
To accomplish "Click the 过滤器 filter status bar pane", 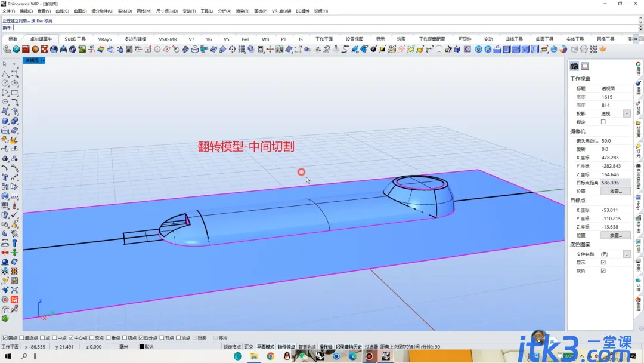I will click(371, 347).
